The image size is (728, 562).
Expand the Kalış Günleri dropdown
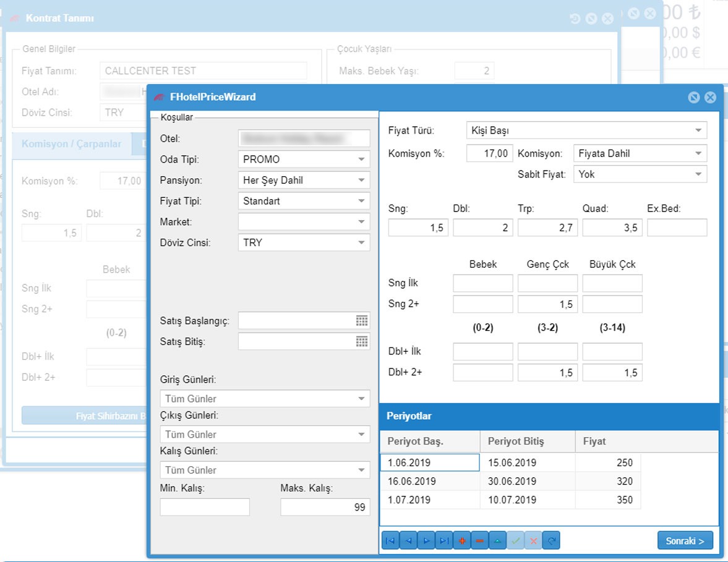361,470
